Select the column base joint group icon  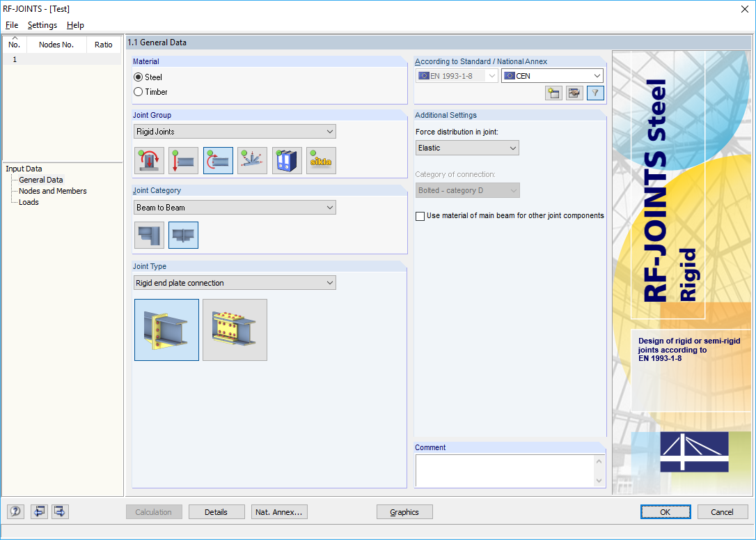click(150, 161)
